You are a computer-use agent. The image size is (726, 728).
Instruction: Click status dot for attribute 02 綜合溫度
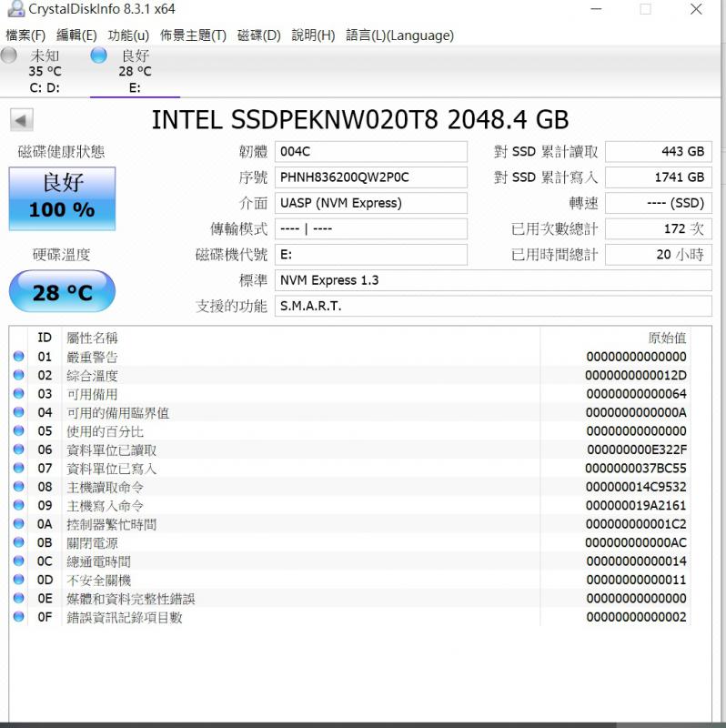(x=18, y=375)
